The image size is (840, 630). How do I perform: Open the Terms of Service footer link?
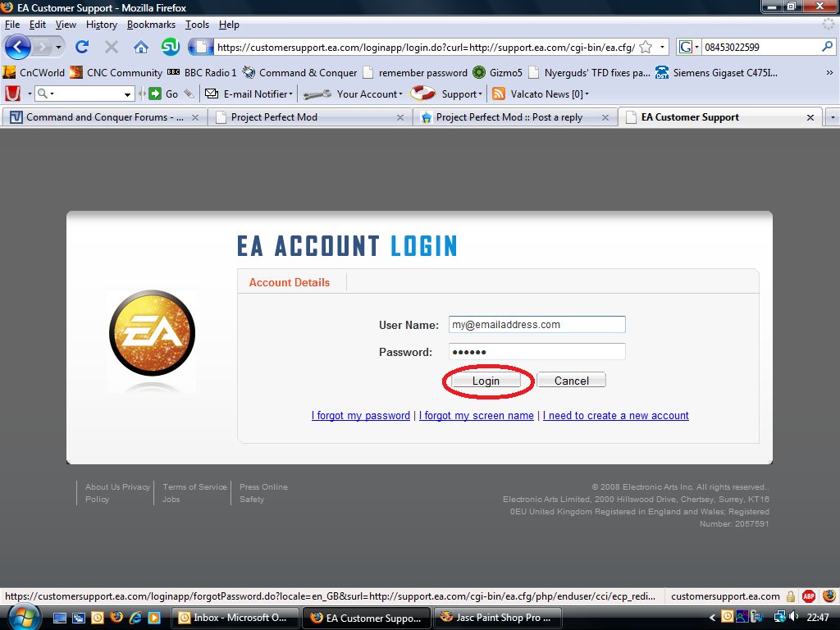(194, 486)
